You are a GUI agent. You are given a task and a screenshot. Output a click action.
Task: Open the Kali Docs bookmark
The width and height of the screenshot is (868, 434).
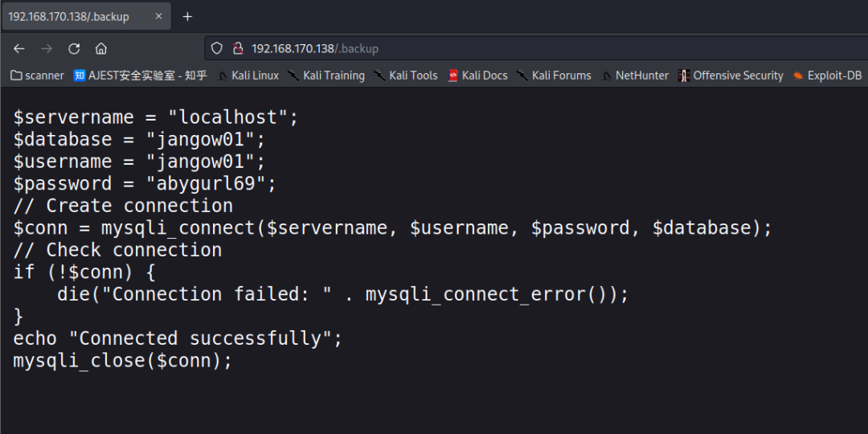[x=477, y=76]
